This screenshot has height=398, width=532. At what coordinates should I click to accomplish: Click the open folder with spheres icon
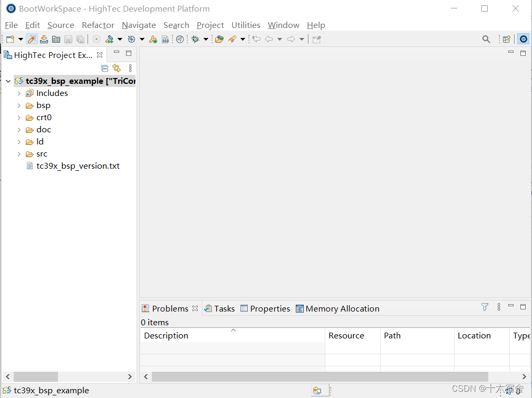219,40
